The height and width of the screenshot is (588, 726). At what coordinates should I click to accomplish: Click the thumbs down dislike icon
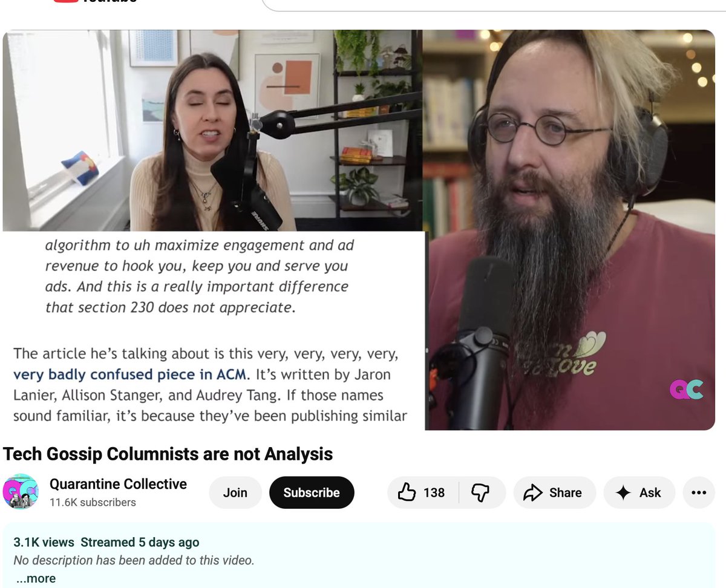[x=480, y=493]
